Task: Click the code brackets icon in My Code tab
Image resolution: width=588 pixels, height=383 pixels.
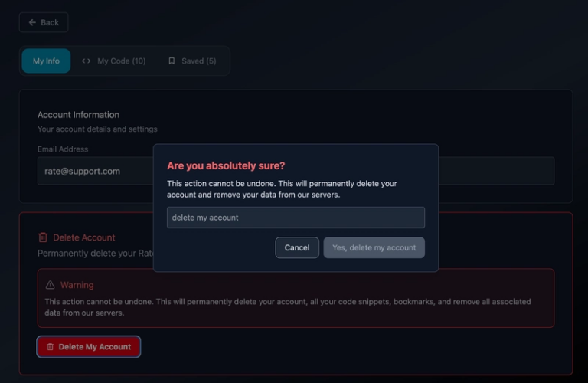Action: 86,61
